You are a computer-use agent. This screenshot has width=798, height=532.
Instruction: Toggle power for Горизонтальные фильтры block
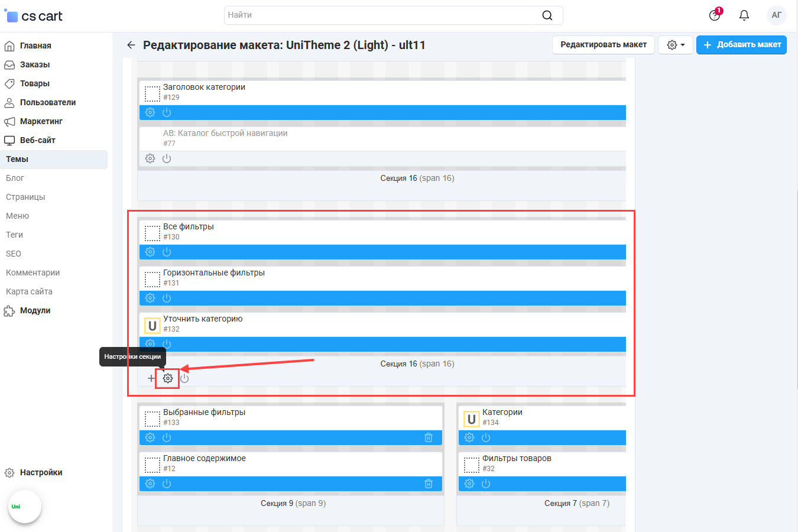[x=167, y=298]
